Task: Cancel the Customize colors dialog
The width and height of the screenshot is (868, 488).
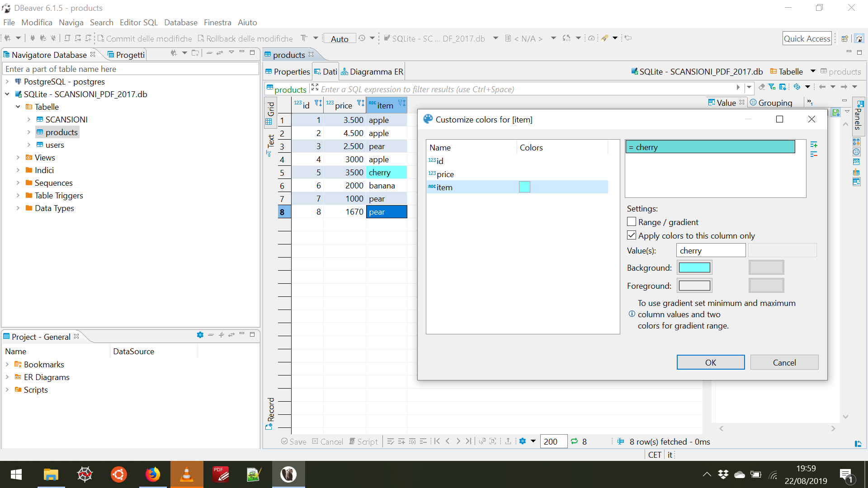Action: point(784,362)
